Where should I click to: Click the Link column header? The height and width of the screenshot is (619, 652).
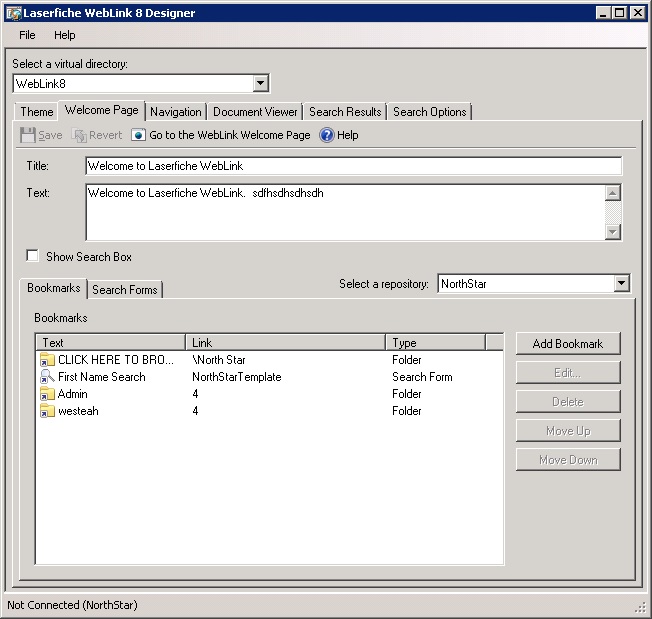coord(286,343)
